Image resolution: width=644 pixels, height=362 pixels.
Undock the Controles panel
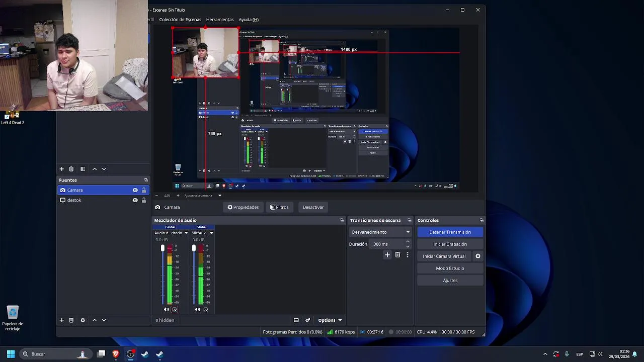pos(481,220)
